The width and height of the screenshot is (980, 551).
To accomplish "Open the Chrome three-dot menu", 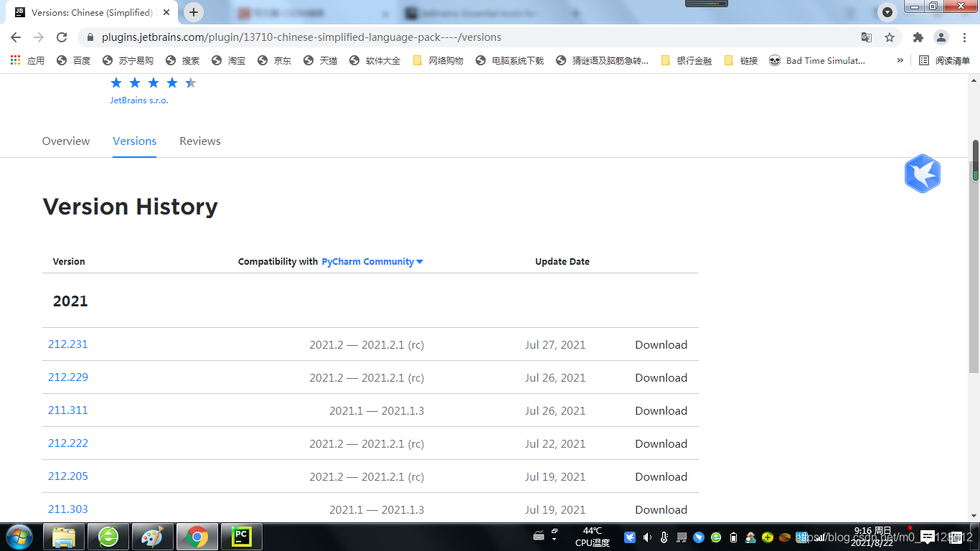I will pyautogui.click(x=963, y=37).
